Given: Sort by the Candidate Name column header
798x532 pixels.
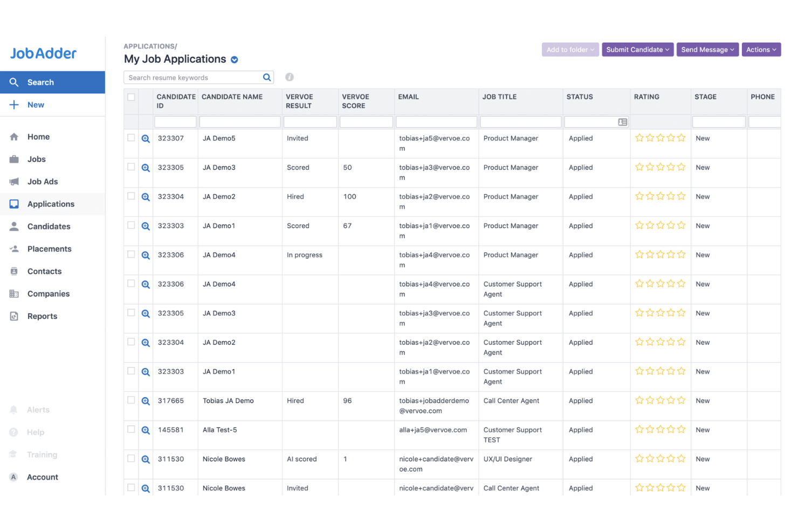Looking at the screenshot, I should [x=232, y=97].
